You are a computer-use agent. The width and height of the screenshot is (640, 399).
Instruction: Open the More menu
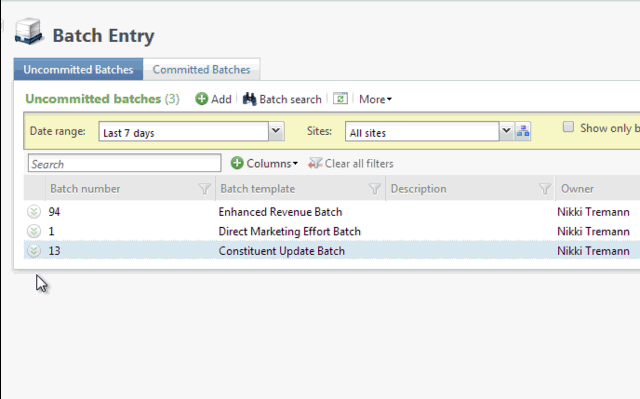[x=375, y=99]
